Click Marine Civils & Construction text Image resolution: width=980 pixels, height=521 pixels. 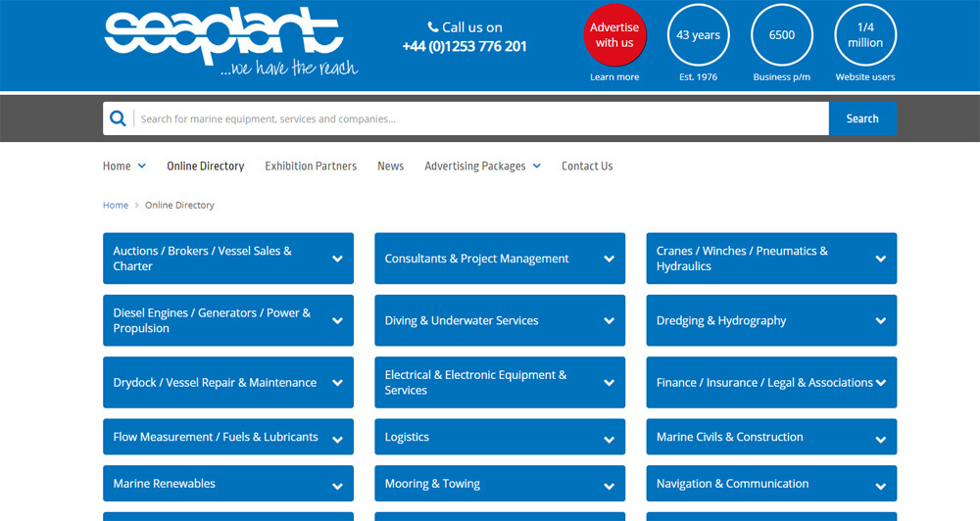729,437
